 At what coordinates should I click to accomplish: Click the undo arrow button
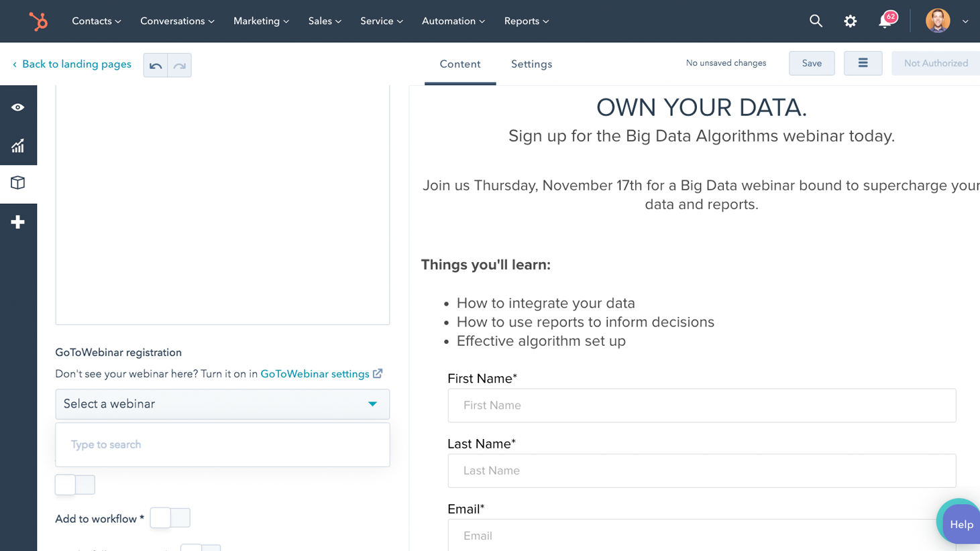tap(156, 65)
